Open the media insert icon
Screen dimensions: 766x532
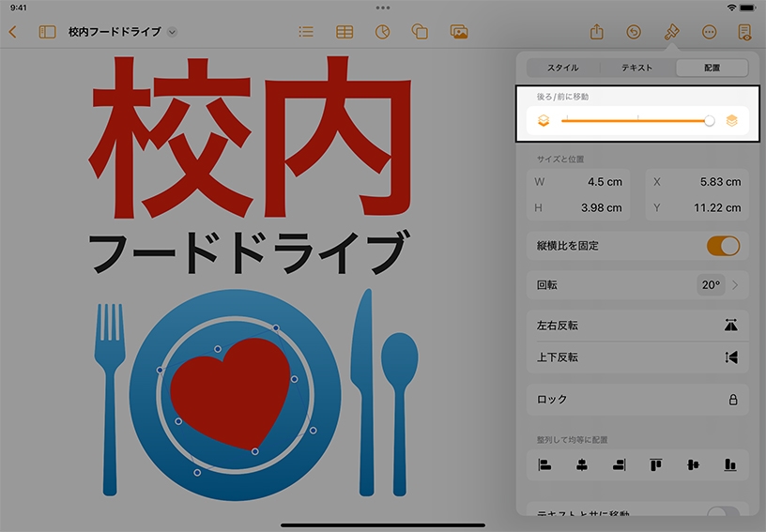pyautogui.click(x=459, y=32)
